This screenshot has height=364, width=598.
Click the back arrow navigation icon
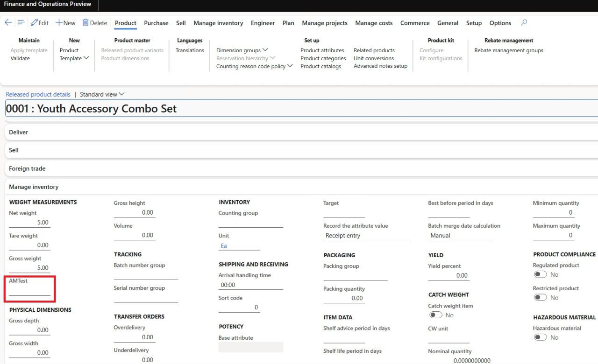(8, 22)
